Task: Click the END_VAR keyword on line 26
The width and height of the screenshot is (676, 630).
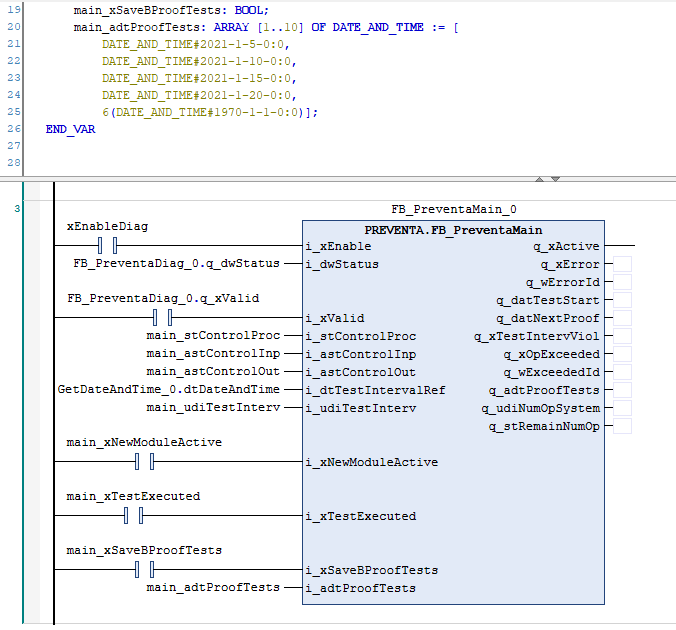Action: point(70,129)
